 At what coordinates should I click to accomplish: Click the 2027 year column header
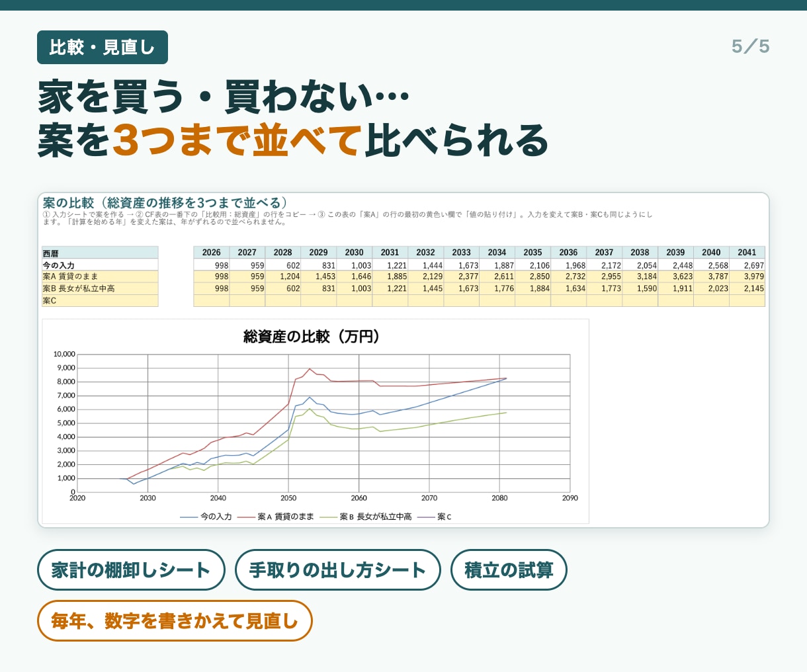(247, 253)
